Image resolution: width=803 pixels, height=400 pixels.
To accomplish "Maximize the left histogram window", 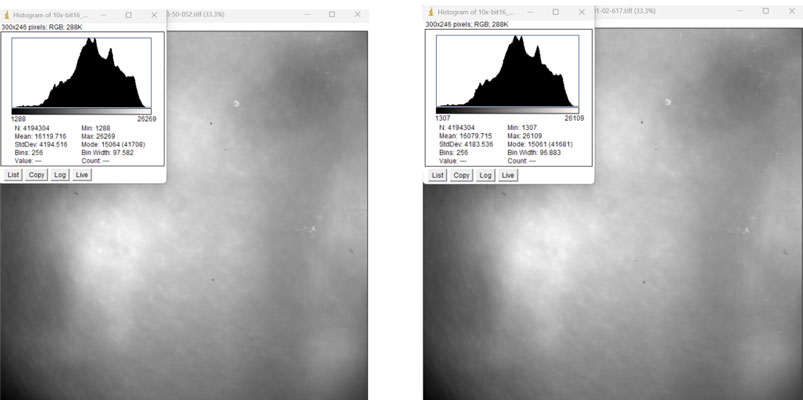I will [x=129, y=15].
